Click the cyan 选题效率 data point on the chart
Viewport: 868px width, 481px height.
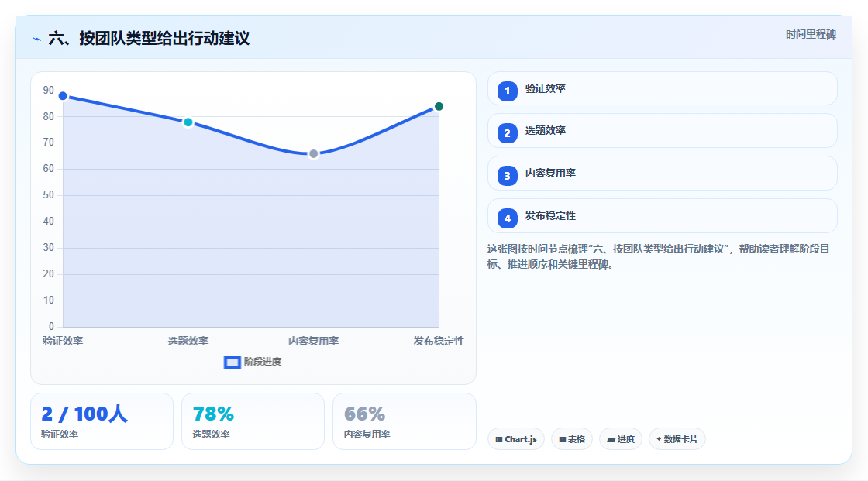click(x=188, y=122)
